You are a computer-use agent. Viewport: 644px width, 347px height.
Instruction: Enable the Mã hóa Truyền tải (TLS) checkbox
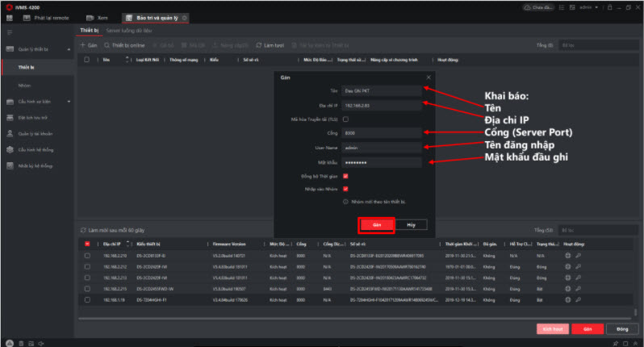(345, 119)
